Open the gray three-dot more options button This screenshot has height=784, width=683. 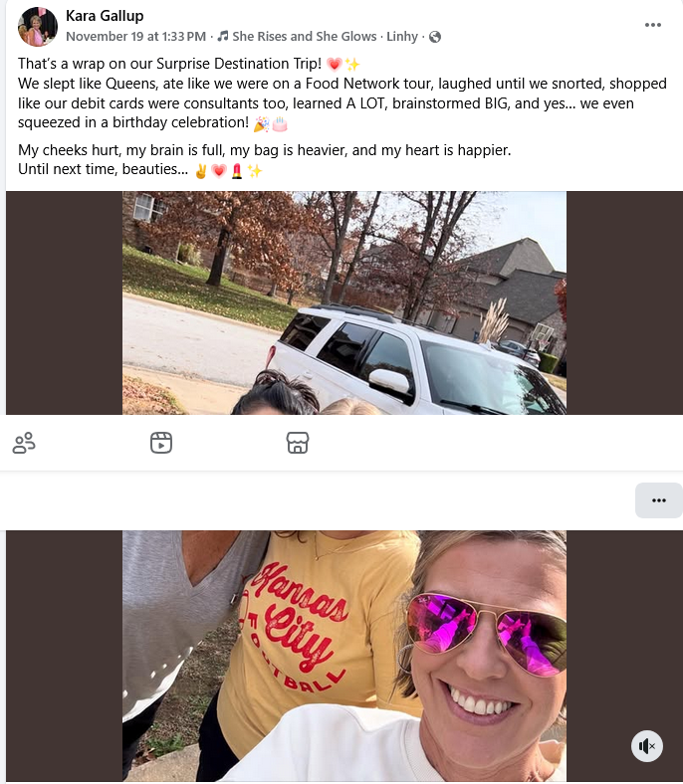pyautogui.click(x=658, y=500)
